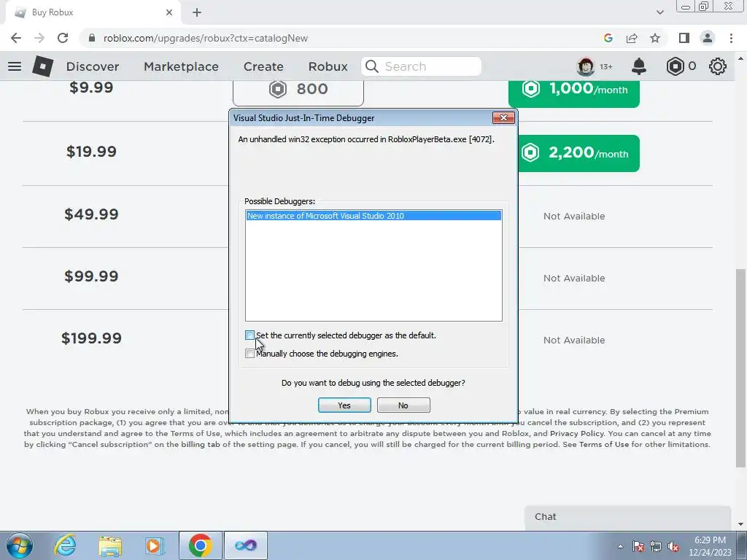The image size is (747, 560).
Task: Click the user avatar thumbnail
Action: point(586,66)
